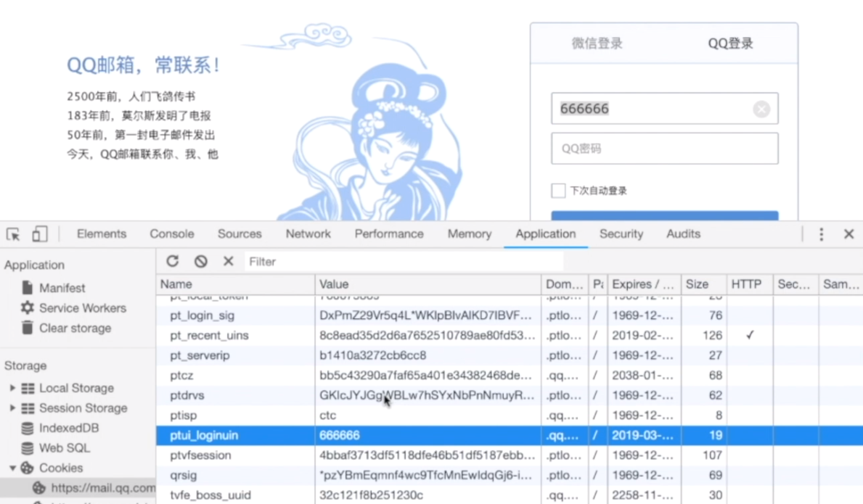Viewport: 863px width, 504px height.
Task: Select the ptdrvs cookie row
Action: pos(509,395)
